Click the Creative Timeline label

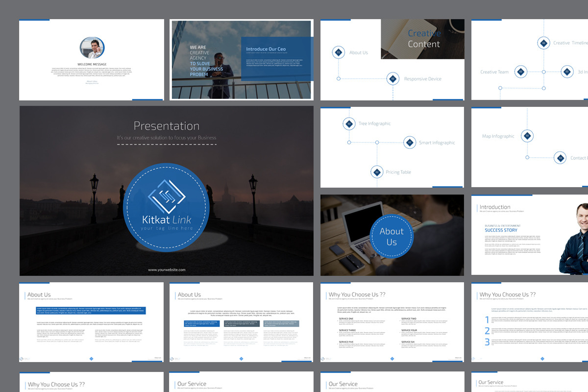click(x=570, y=43)
